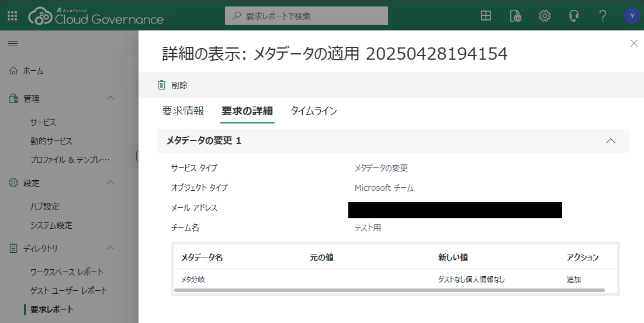This screenshot has width=644, height=323.
Task: Open 要求レポート in the sidebar
Action: tap(52, 310)
